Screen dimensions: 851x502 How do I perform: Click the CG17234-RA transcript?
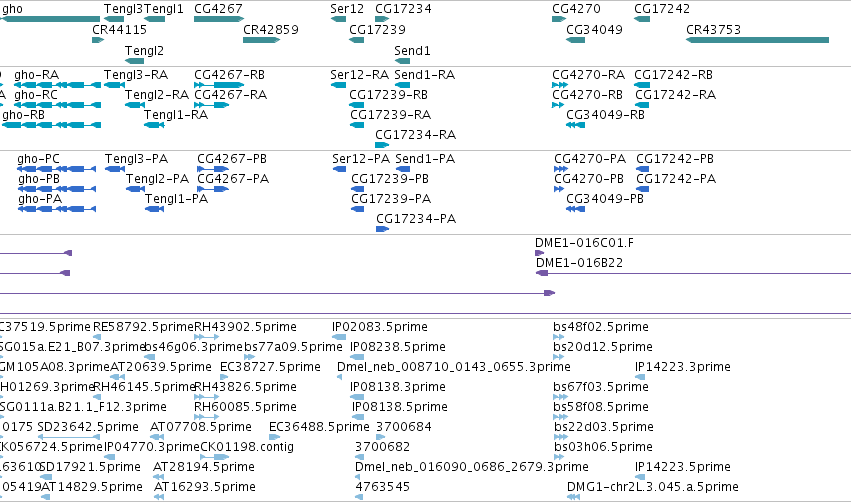tap(382, 145)
